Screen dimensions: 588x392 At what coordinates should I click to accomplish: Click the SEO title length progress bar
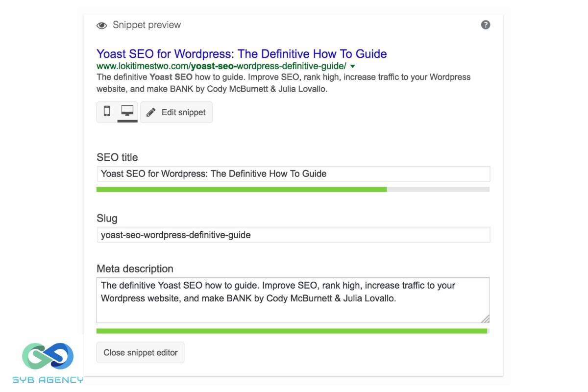coord(293,189)
